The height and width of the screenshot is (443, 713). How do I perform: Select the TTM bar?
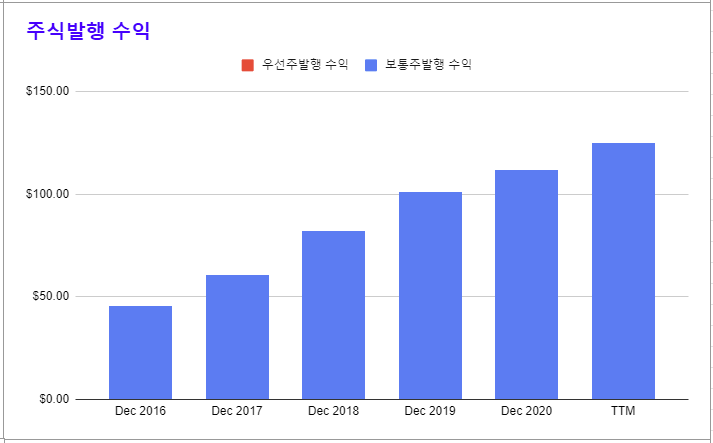(x=623, y=271)
